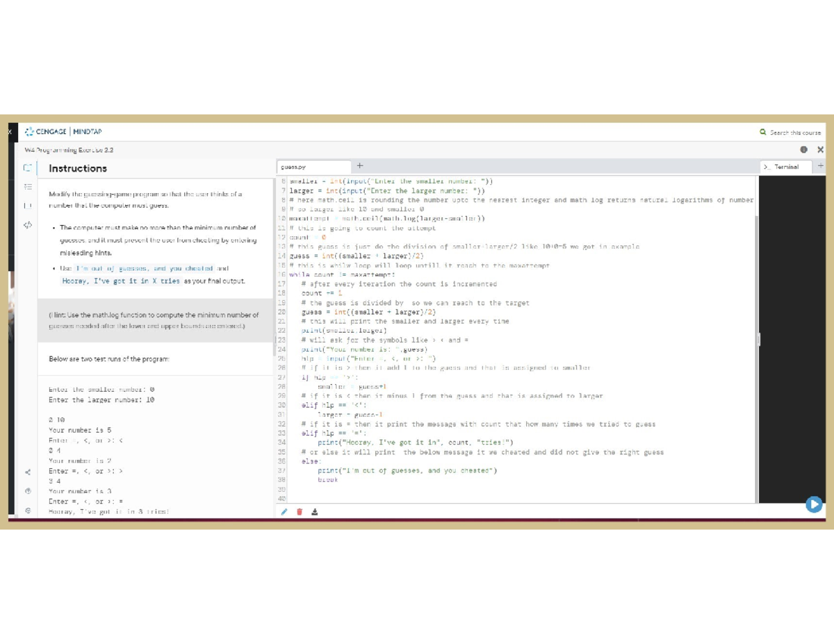Click the pencil edit icon below the editor
Image resolution: width=834 pixels, height=644 pixels.
pyautogui.click(x=284, y=511)
